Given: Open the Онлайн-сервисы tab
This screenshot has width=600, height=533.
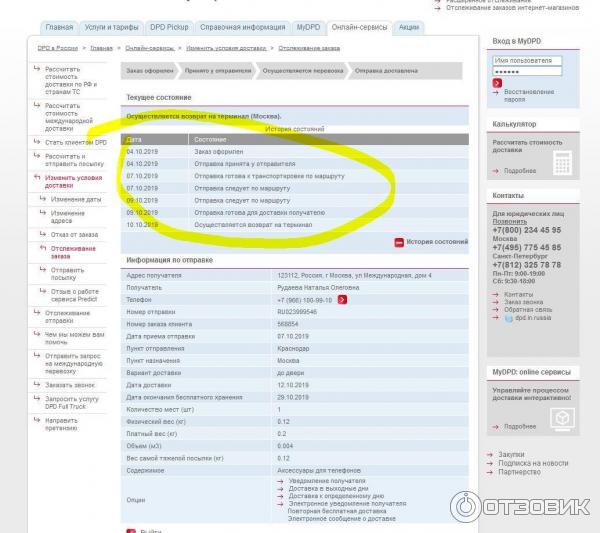Looking at the screenshot, I should click(359, 27).
